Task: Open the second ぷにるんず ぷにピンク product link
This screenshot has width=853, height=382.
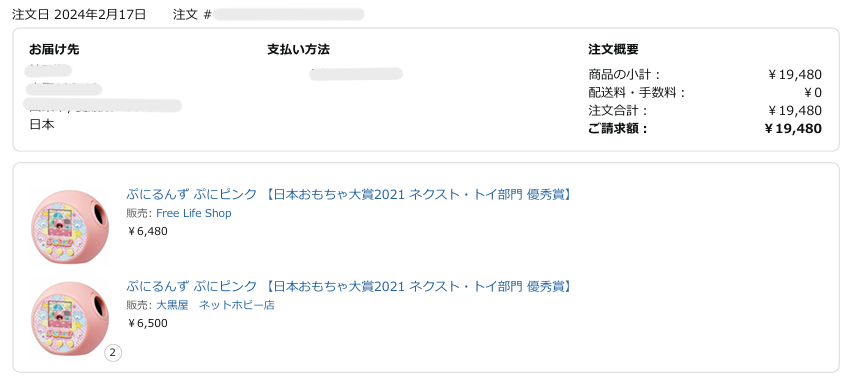Action: [349, 286]
